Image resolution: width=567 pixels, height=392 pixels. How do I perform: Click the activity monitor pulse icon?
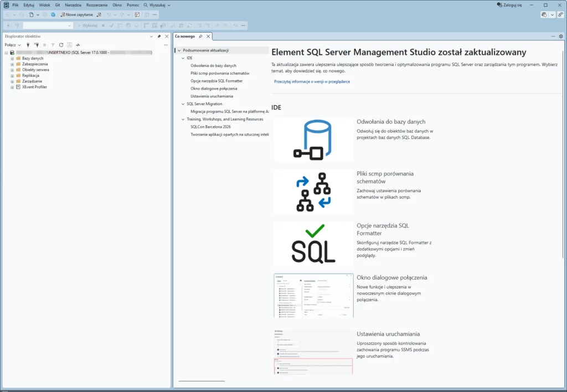point(78,45)
